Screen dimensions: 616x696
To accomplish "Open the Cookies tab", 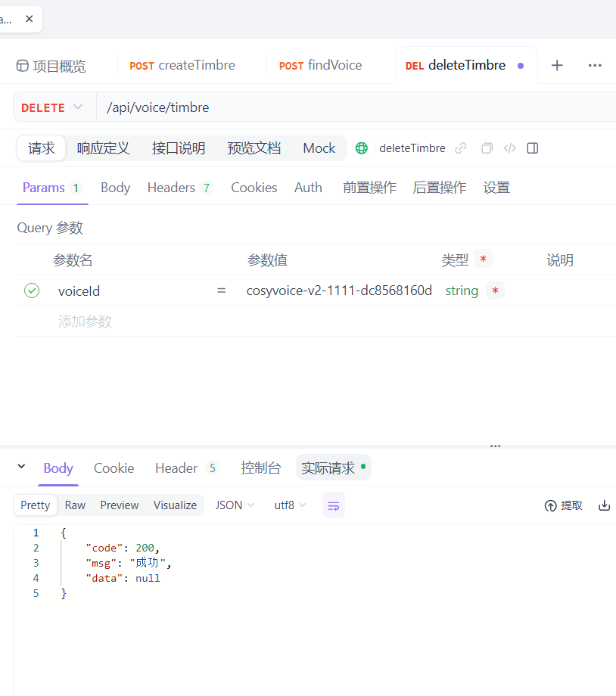I will [254, 188].
